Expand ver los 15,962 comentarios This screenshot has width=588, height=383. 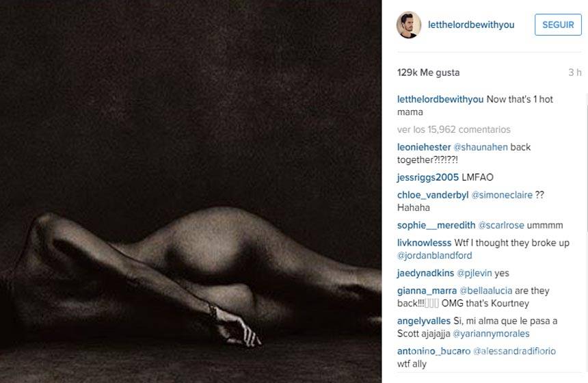454,129
